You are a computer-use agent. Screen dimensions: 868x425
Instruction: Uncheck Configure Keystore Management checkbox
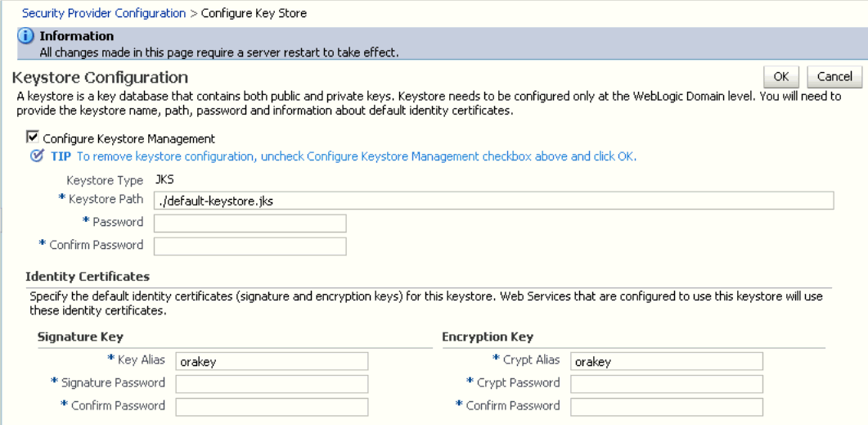[34, 138]
